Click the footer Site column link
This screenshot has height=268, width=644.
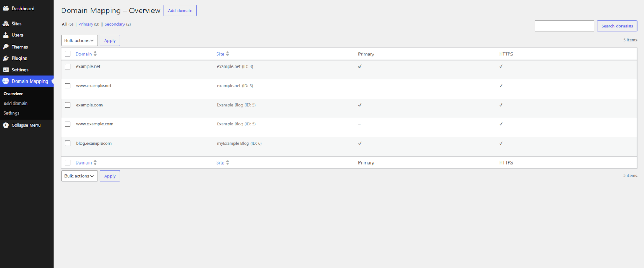221,162
